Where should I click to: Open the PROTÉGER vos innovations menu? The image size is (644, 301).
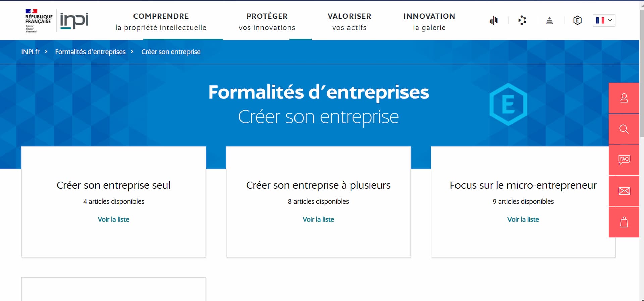click(x=267, y=22)
